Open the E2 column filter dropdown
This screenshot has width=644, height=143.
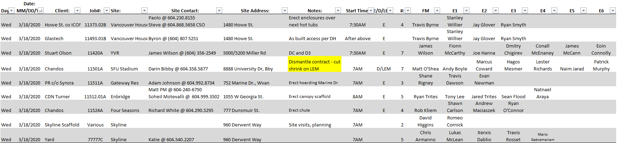[496, 11]
